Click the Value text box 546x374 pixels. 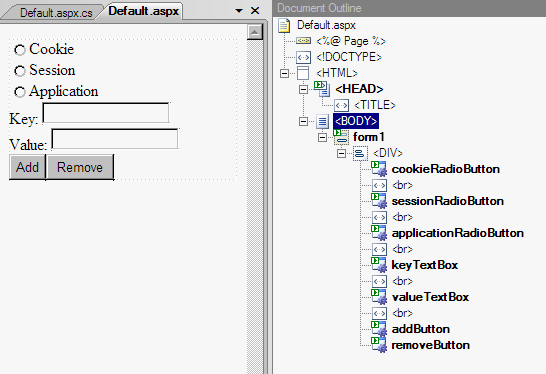click(115, 139)
